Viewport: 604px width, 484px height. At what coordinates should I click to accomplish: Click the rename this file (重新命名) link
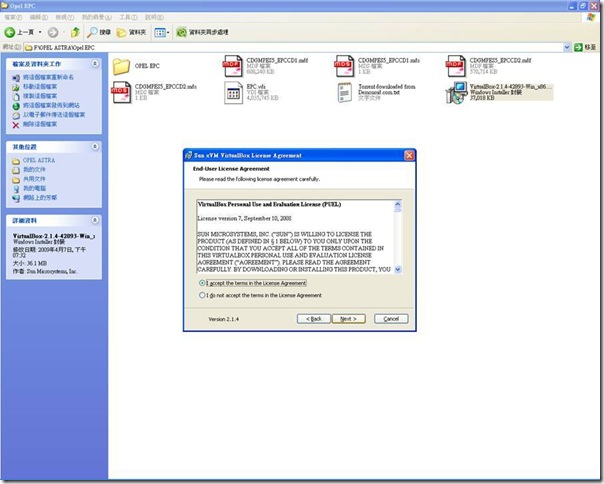(x=48, y=77)
